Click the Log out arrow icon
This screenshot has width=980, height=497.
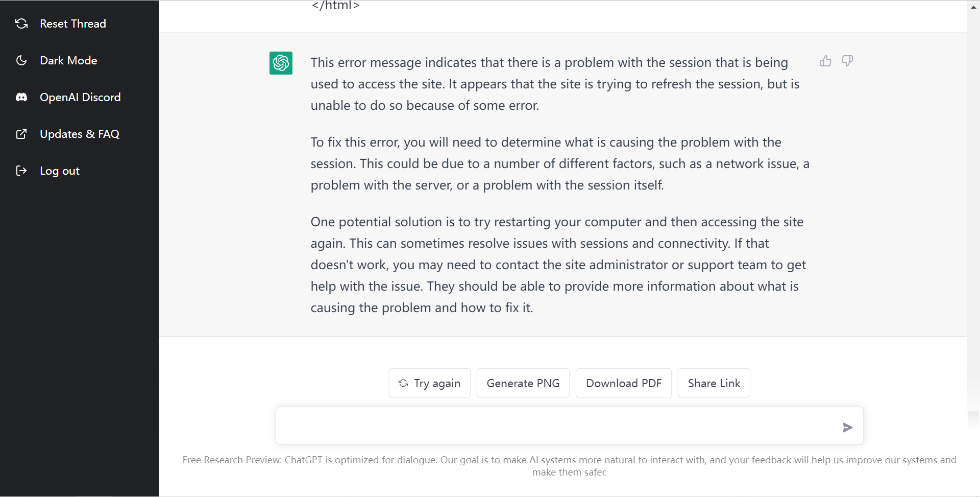click(22, 171)
